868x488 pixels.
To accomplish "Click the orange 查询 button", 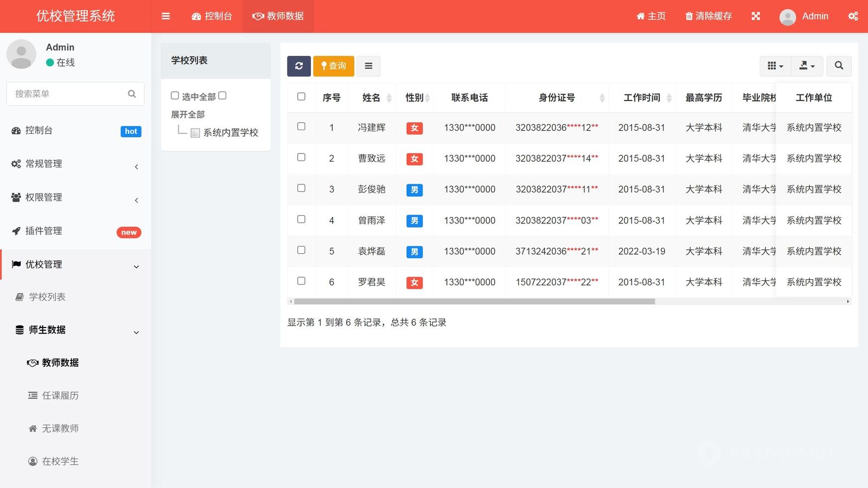I will coord(334,66).
